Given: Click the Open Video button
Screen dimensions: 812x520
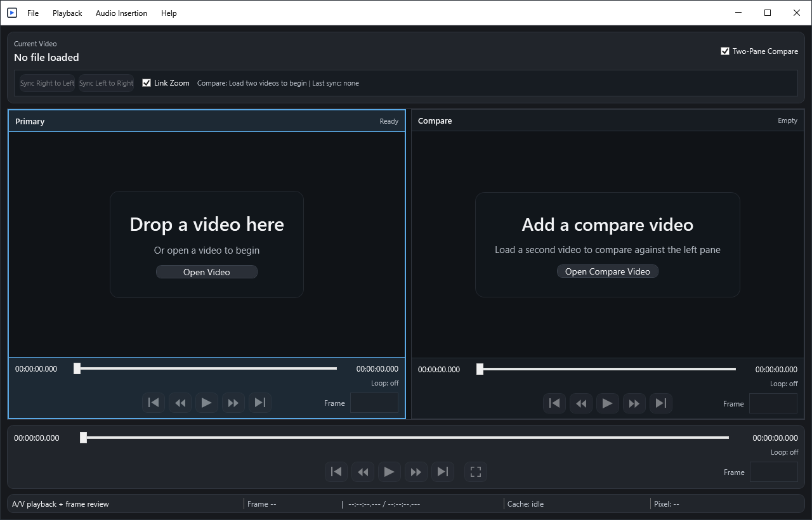Looking at the screenshot, I should click(207, 272).
